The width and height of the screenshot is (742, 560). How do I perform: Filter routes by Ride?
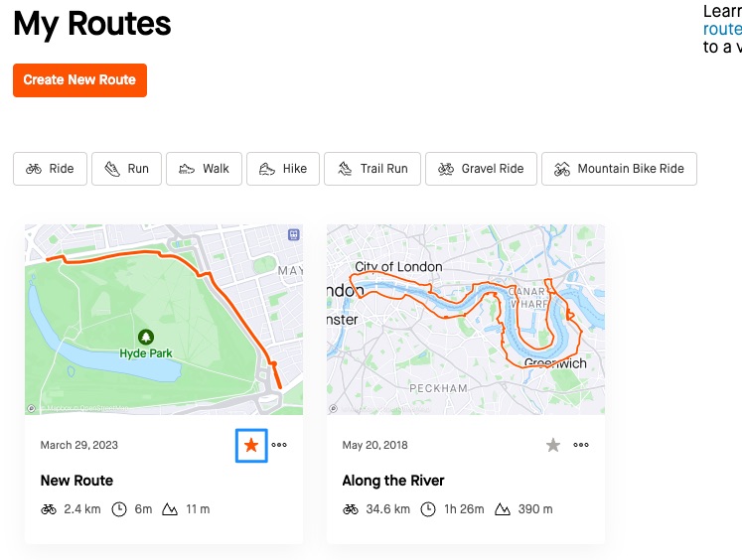pos(50,169)
